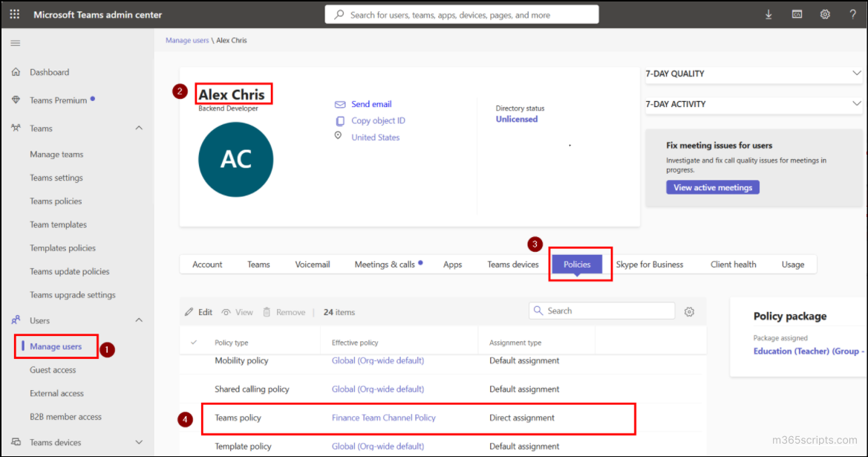The image size is (868, 457).
Task: Click the copy icon beside Copy object ID
Action: tap(340, 121)
